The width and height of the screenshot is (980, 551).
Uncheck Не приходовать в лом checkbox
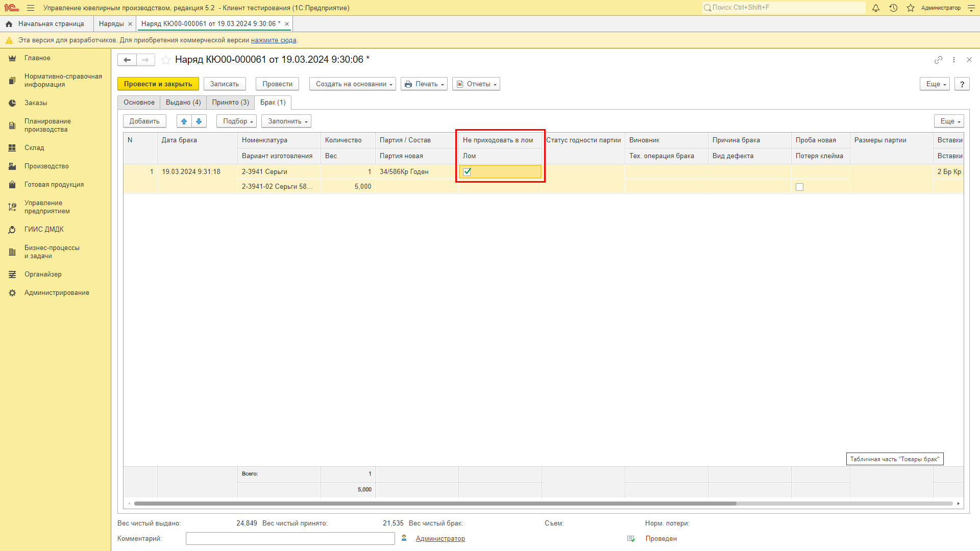point(467,172)
